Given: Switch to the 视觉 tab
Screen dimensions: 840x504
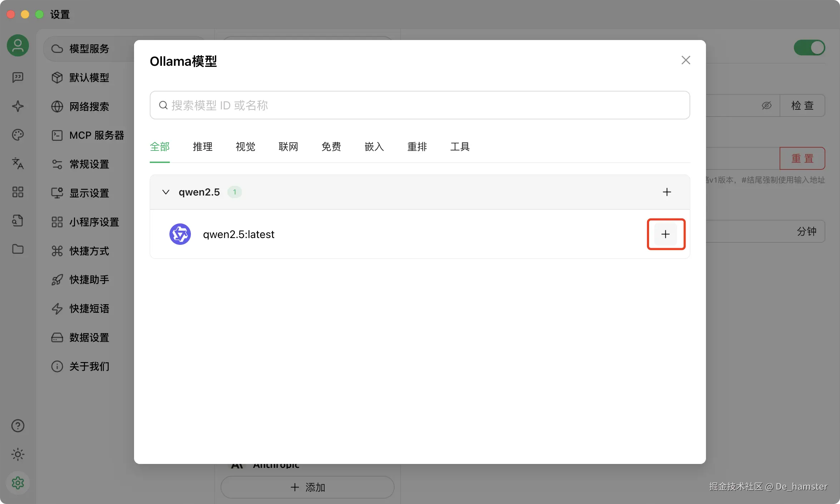Looking at the screenshot, I should tap(245, 147).
